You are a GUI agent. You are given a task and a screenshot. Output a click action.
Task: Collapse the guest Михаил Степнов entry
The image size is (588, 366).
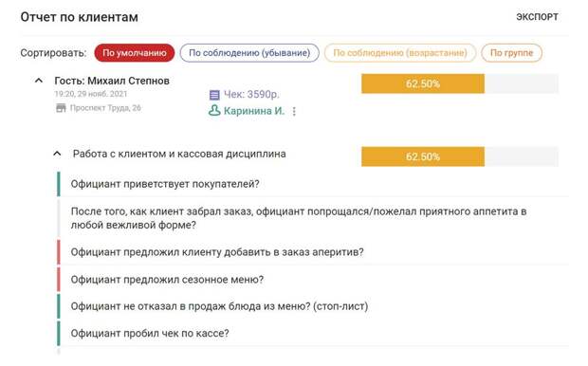(39, 81)
